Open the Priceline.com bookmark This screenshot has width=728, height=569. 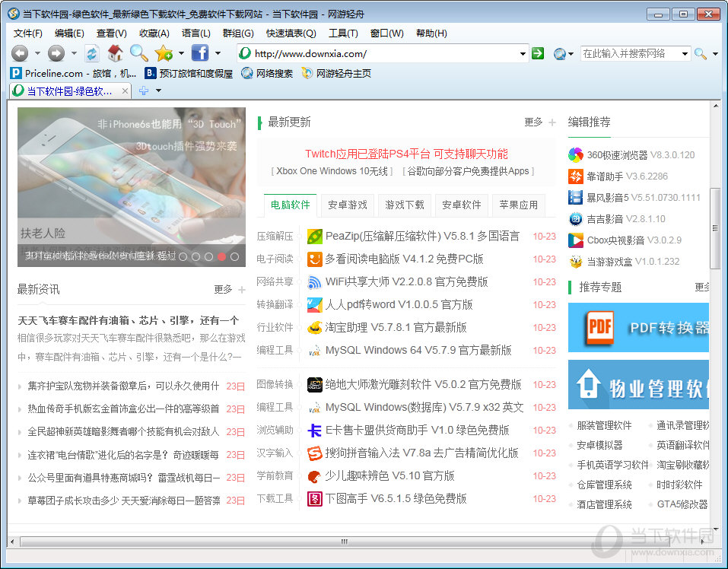pos(74,73)
